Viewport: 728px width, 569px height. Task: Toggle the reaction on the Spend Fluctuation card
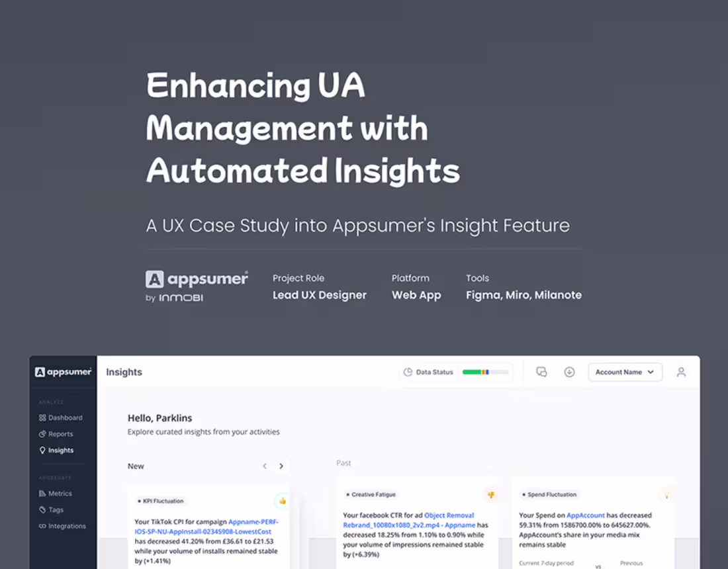coord(667,495)
